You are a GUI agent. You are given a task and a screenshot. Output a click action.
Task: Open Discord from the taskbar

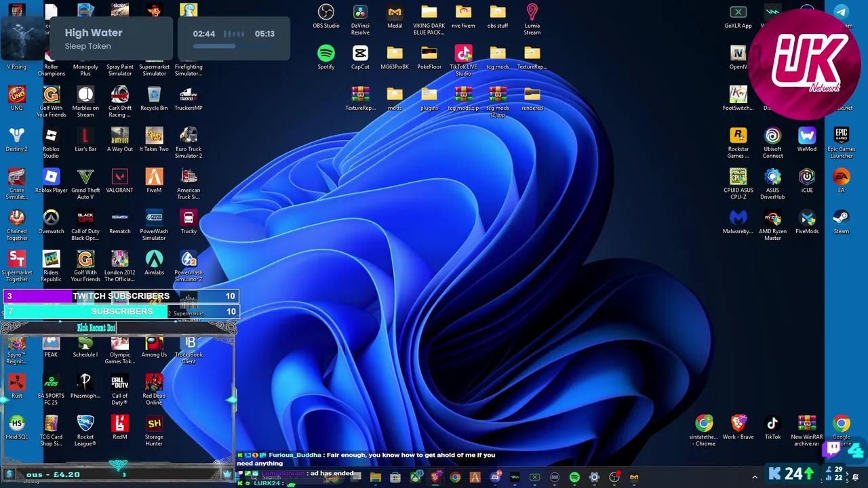[x=495, y=477]
